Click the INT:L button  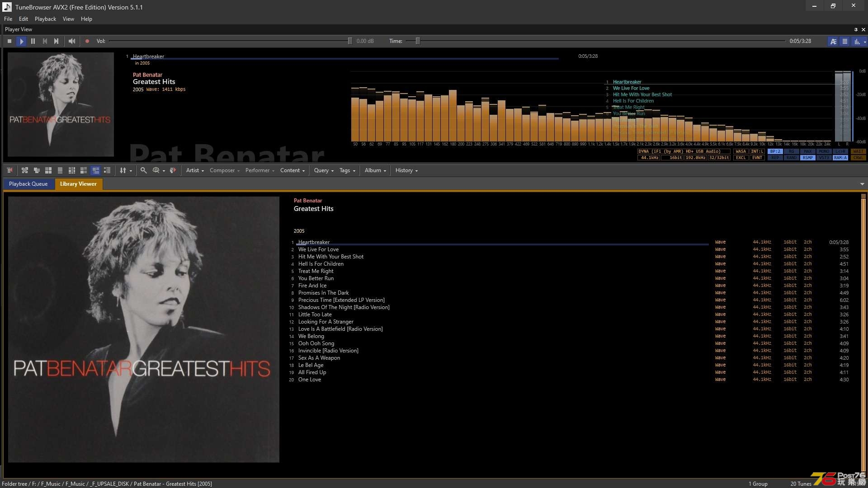click(757, 151)
